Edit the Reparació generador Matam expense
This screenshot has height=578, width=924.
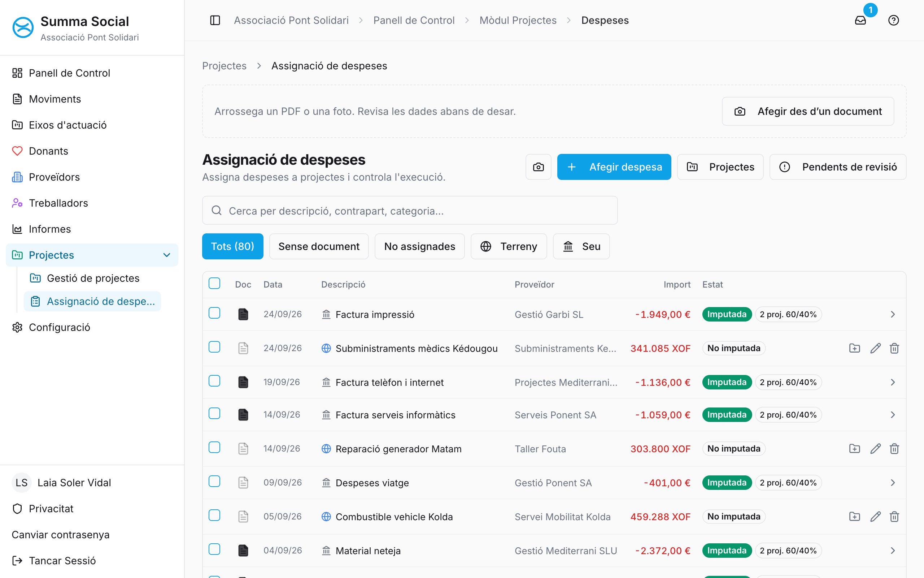(x=875, y=448)
